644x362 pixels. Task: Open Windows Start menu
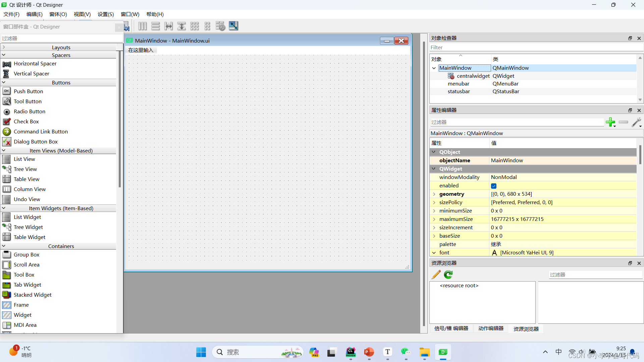[201, 352]
